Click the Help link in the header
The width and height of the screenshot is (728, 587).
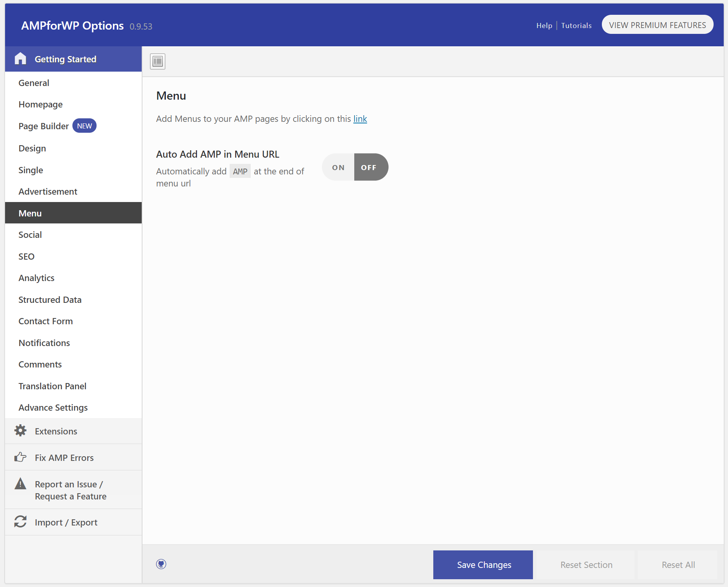[544, 25]
